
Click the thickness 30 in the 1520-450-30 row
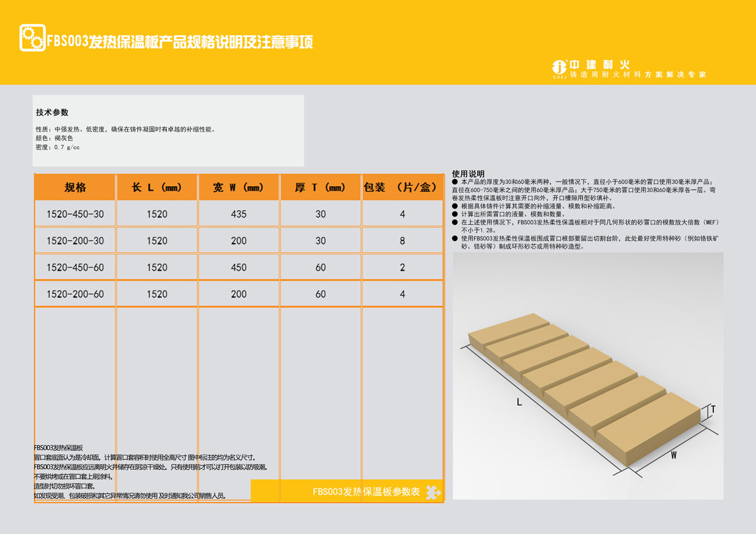321,214
